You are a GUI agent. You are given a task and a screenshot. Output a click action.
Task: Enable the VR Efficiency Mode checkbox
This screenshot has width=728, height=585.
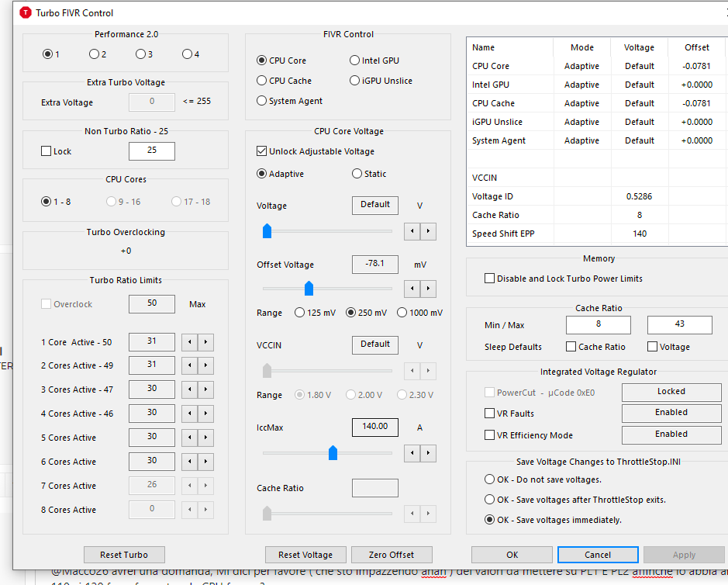(489, 435)
